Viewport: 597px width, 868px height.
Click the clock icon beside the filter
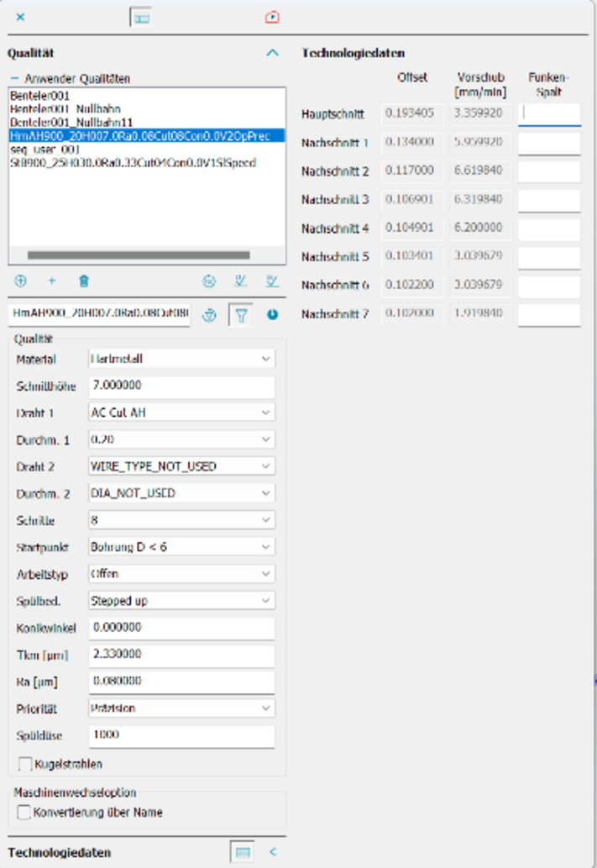pyautogui.click(x=273, y=315)
